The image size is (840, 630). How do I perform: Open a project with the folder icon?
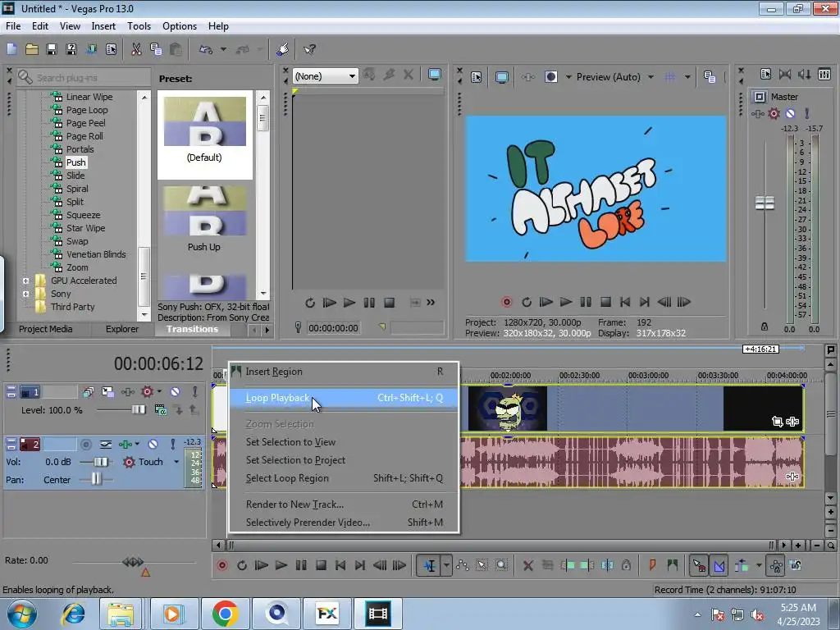pos(32,49)
